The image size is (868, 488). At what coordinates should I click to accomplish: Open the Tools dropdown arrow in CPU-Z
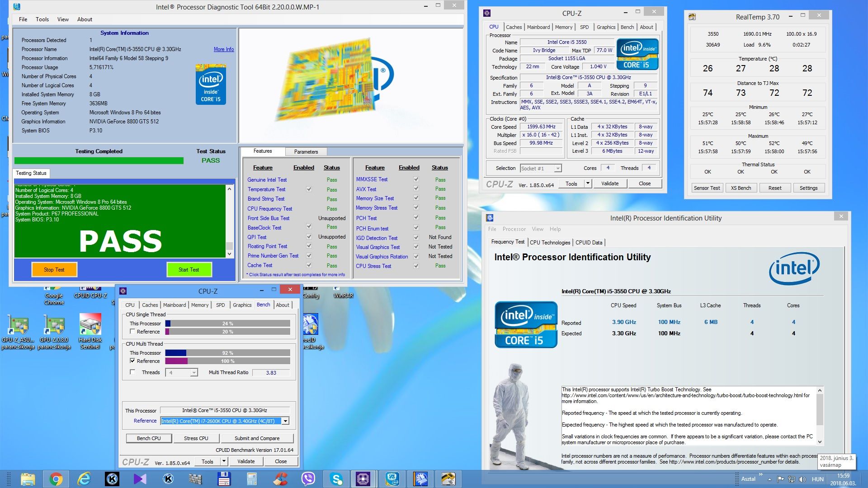[588, 183]
